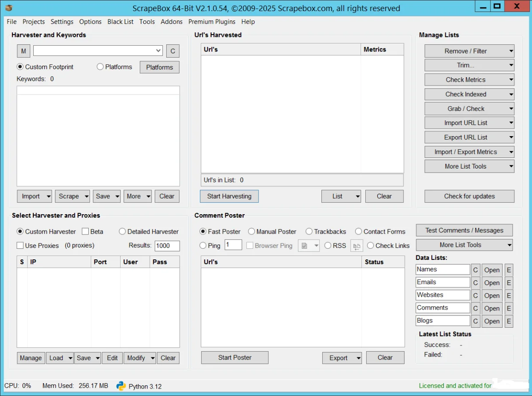Click the ScrapeBox app icon in title bar
The image size is (532, 396).
[x=8, y=8]
